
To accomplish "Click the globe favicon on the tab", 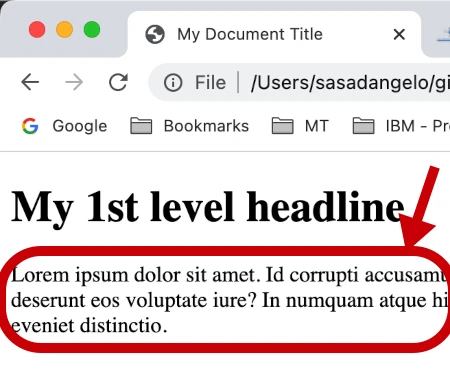I will click(155, 34).
